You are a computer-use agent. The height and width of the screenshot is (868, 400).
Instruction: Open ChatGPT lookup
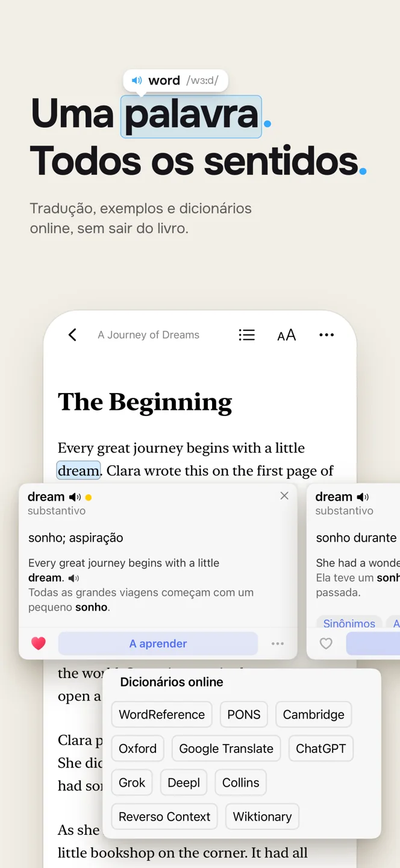point(320,748)
